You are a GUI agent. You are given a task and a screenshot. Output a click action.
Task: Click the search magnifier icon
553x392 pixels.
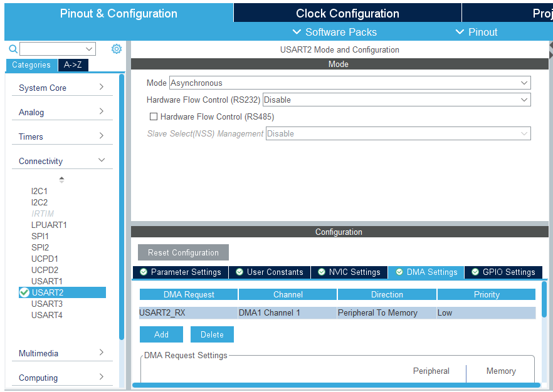tap(13, 49)
